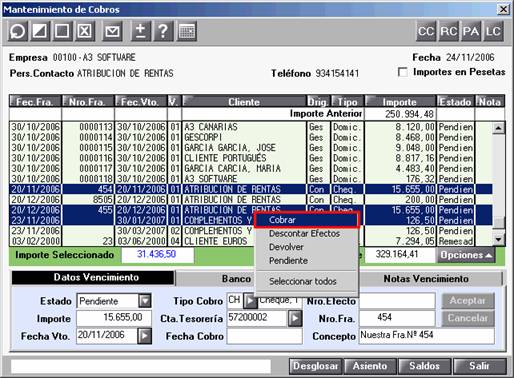Click the Nro.Efecto input field

397,301
